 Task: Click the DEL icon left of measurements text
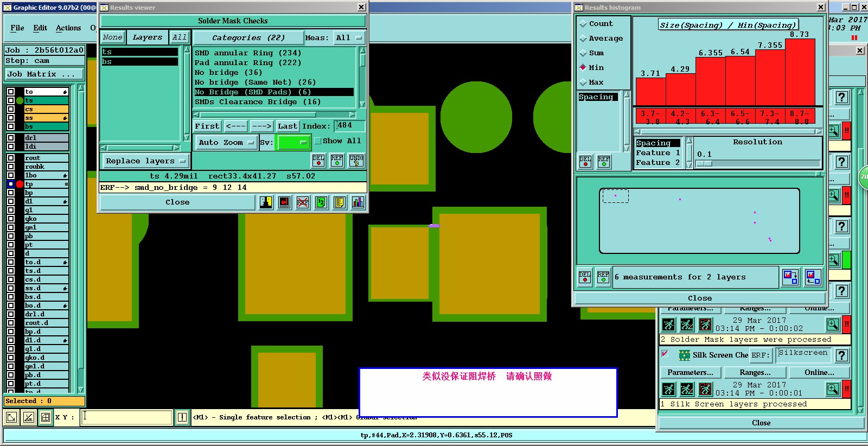585,277
